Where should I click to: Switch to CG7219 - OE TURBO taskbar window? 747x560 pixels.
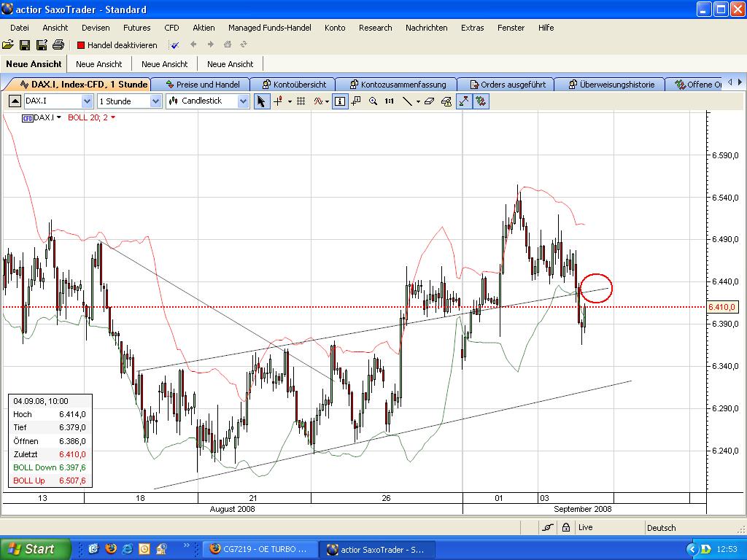260,549
